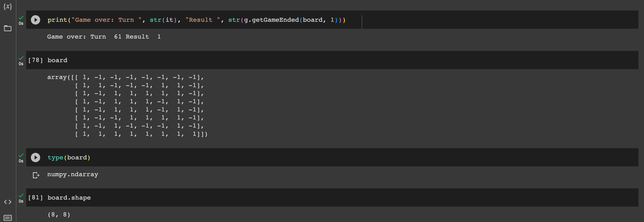This screenshot has height=222, width=644.
Task: Click the last array row ending with ']])'
Action: (141, 134)
